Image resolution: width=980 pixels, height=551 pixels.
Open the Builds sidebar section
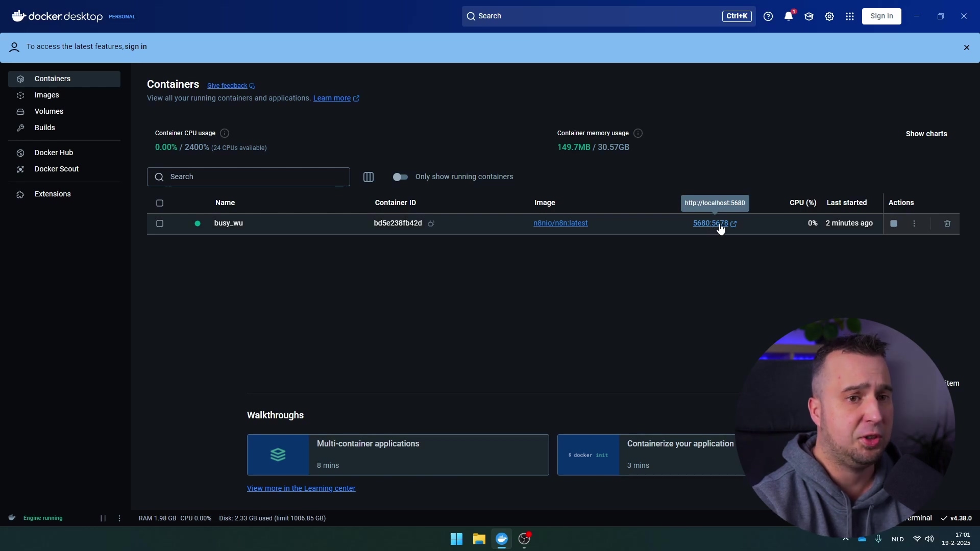tap(64, 128)
